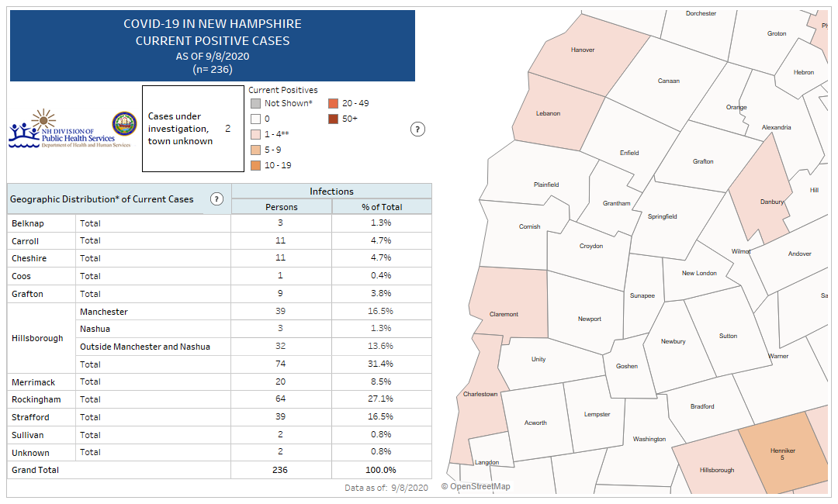The image size is (838, 504).
Task: Select the '20 - 49' legend color swatch
Action: [333, 103]
